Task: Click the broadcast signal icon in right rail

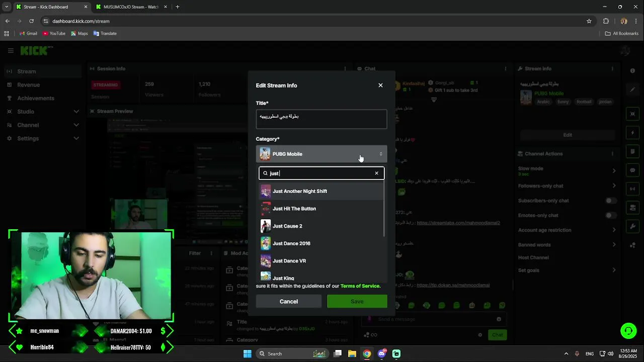Action: (x=632, y=189)
